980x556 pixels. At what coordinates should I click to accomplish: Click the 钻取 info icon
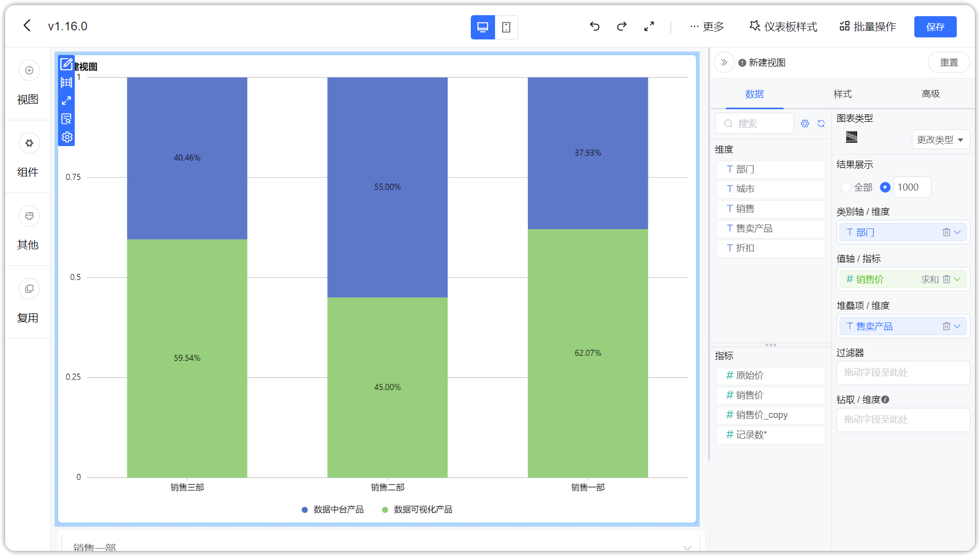pyautogui.click(x=885, y=399)
